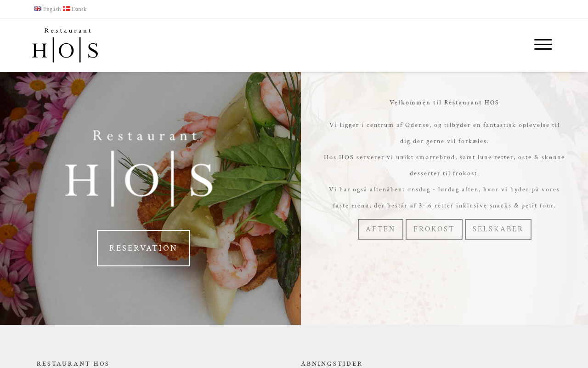Click the Velkommen til Restaurant HOS heading
588x368 pixels.
[x=444, y=103]
